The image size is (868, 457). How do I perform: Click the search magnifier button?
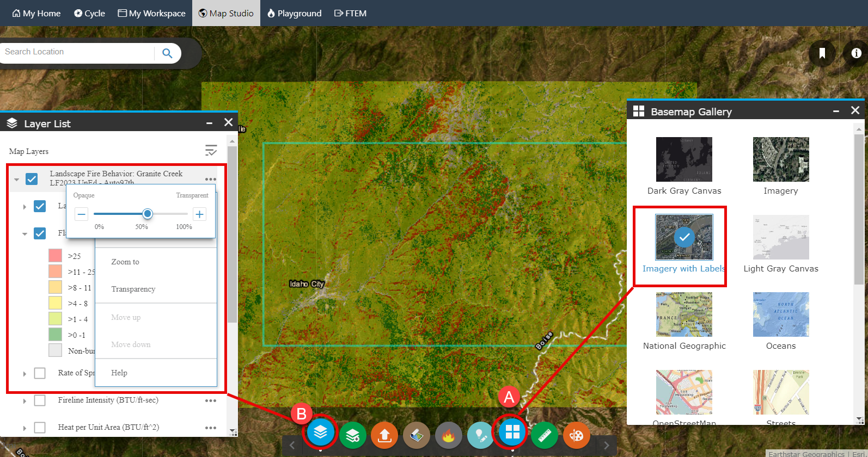(167, 53)
